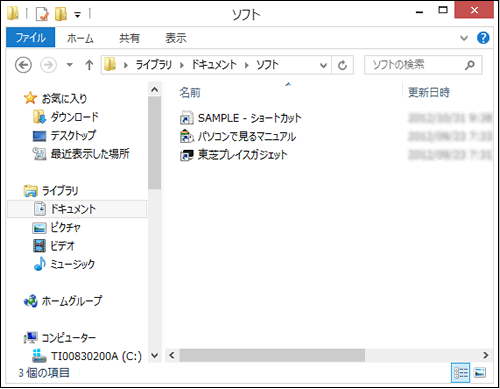Click the folder icon in the address bar
This screenshot has height=389, width=500.
coord(110,64)
